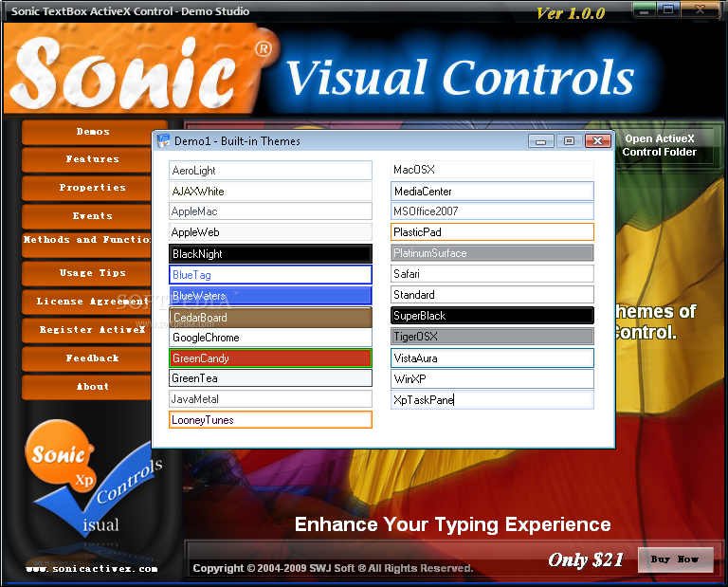Click the BlackNight themed textbox
Screen dimensions: 728x587
tap(270, 253)
